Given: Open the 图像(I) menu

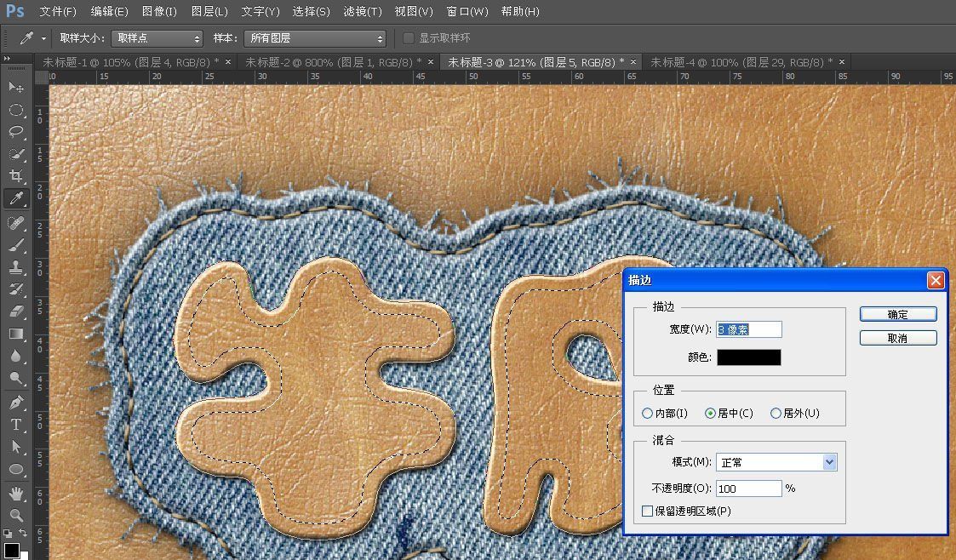Looking at the screenshot, I should coord(159,11).
